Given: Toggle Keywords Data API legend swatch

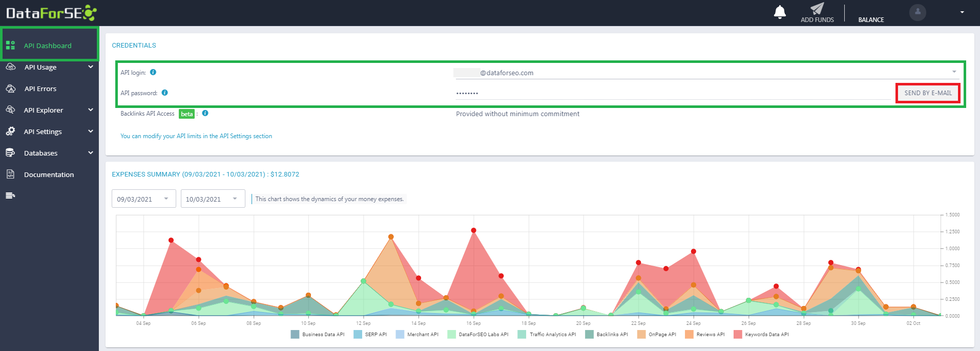Looking at the screenshot, I should tap(738, 334).
